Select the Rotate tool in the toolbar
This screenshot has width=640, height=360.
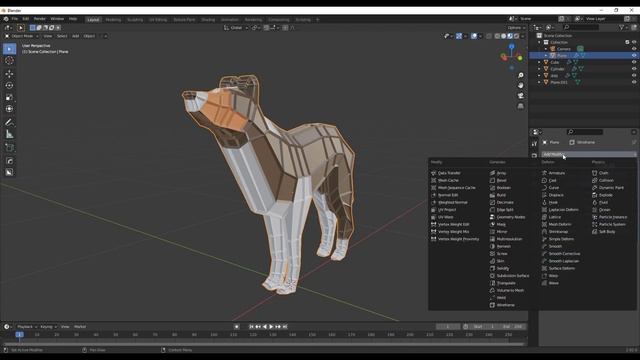pyautogui.click(x=9, y=86)
